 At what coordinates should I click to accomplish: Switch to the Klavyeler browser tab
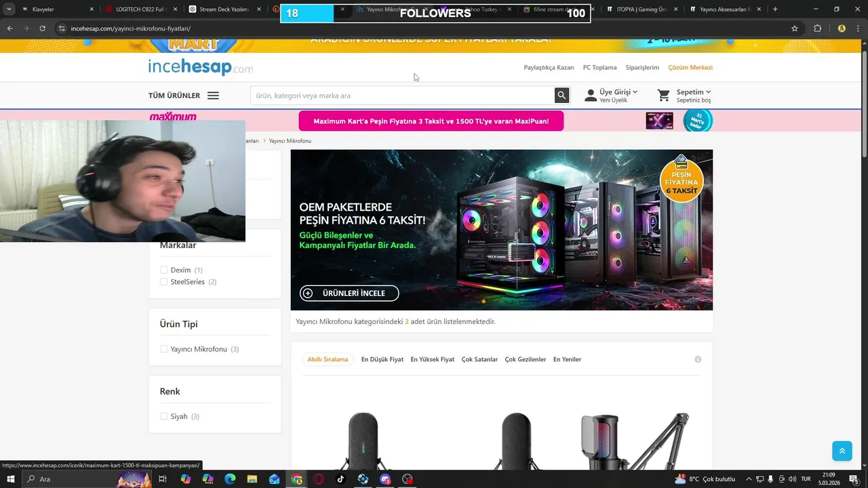[56, 9]
